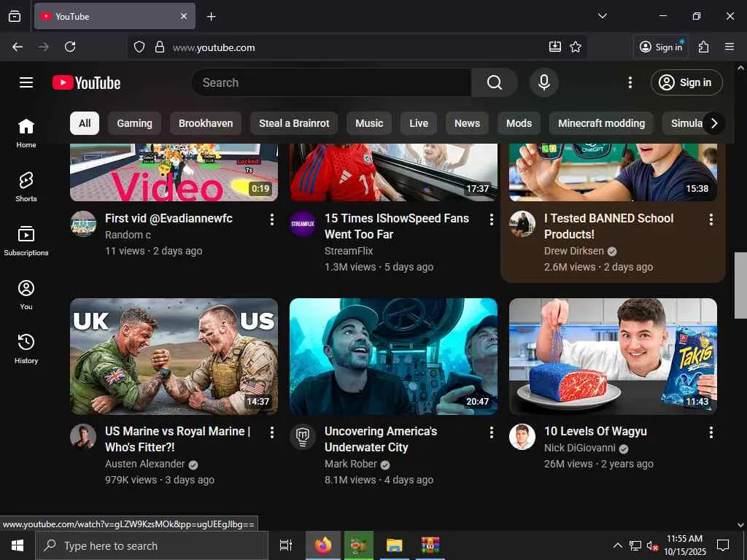Open options menu for First vid @Evadiannewfc

coord(271,219)
